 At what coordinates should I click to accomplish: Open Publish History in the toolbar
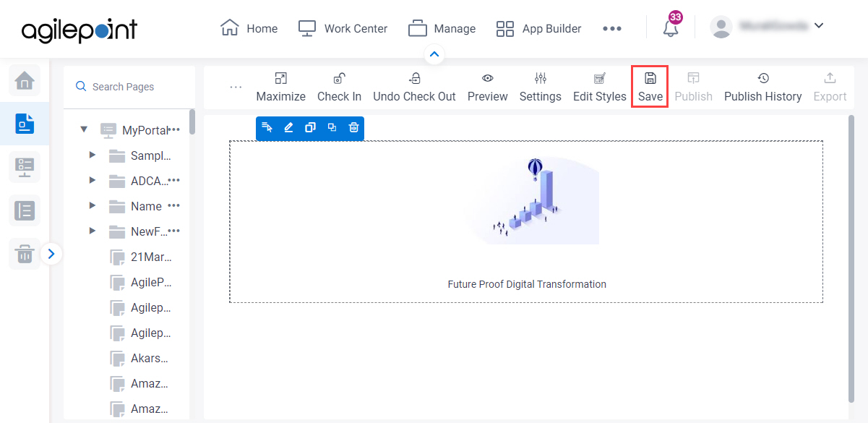pyautogui.click(x=763, y=87)
